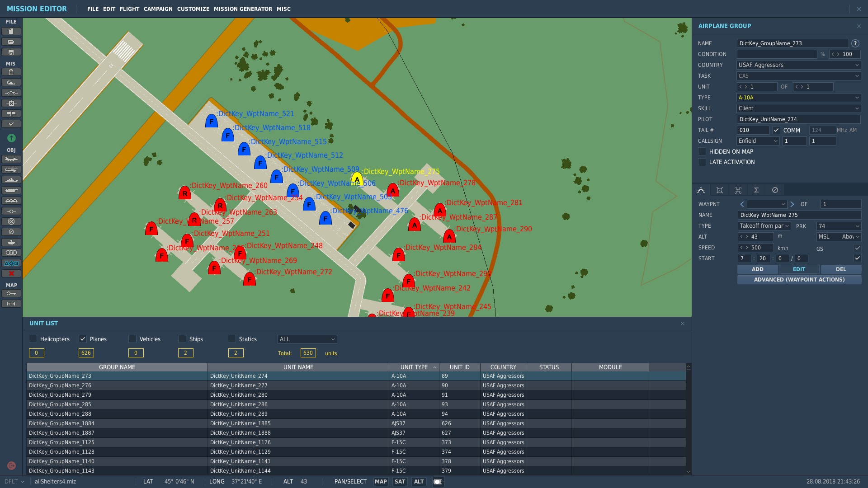Screen dimensions: 868x488
Task: Open the CAMPAIGN menu
Action: pos(158,9)
